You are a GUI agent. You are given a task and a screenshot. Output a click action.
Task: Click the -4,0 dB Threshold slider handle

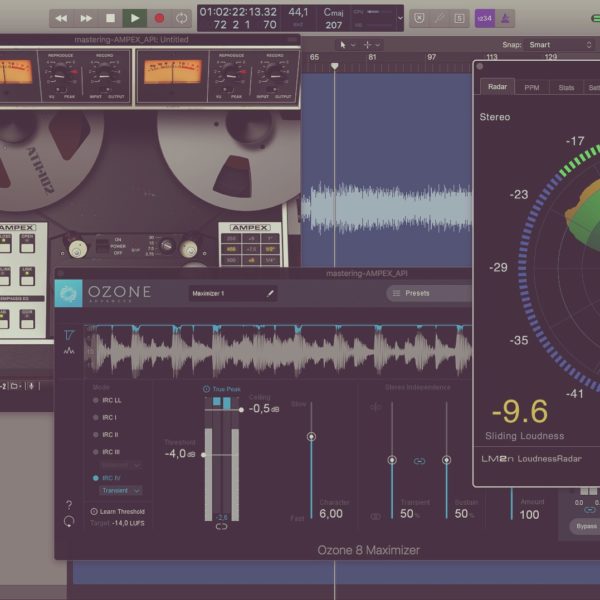coord(203,455)
